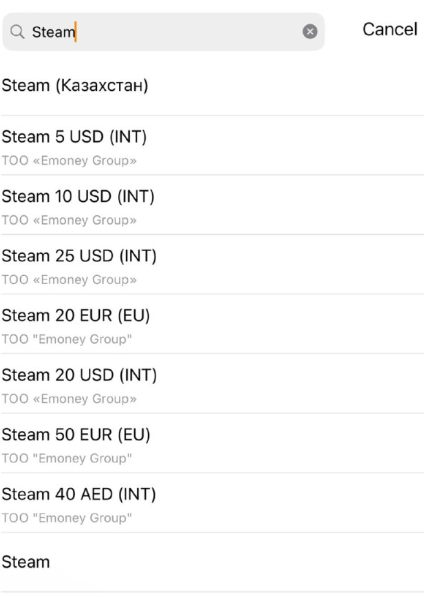Select Steam 20 EUR (EU)
The width and height of the screenshot is (424, 597).
point(212,324)
